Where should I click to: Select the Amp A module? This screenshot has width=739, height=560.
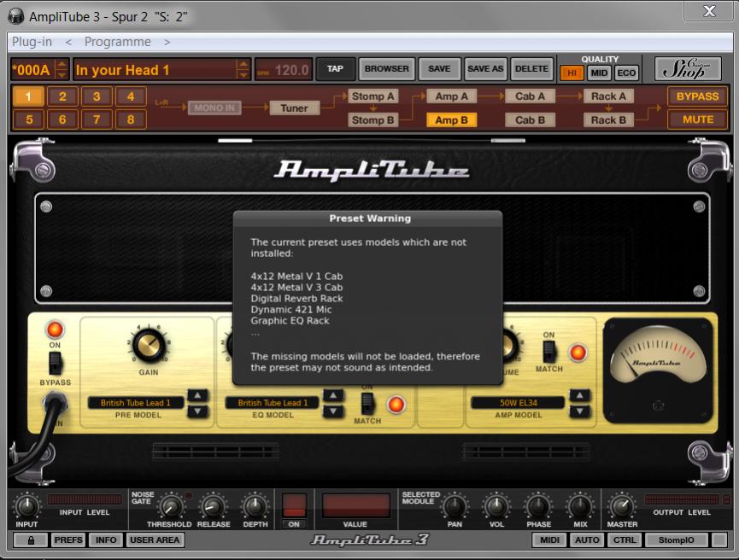tap(451, 96)
